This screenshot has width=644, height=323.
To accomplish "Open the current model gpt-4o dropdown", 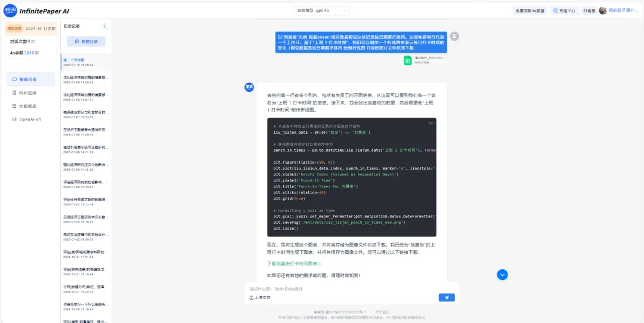I will (x=322, y=11).
